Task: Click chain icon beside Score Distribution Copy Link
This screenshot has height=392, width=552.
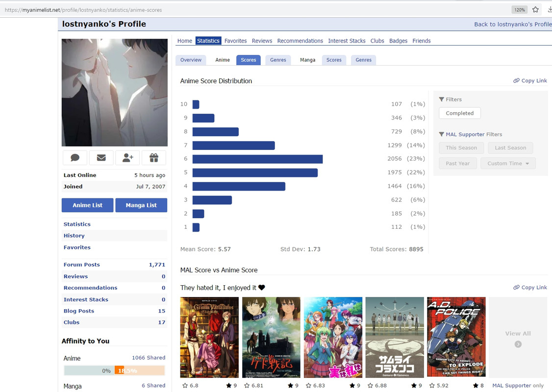Action: [x=516, y=80]
